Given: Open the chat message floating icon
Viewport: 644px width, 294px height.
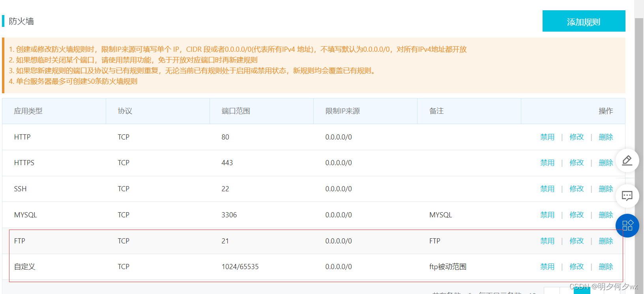Looking at the screenshot, I should pos(627,196).
